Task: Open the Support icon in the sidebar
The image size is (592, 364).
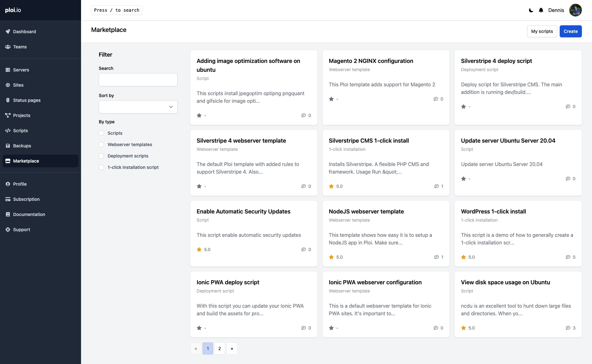Action: [x=8, y=229]
